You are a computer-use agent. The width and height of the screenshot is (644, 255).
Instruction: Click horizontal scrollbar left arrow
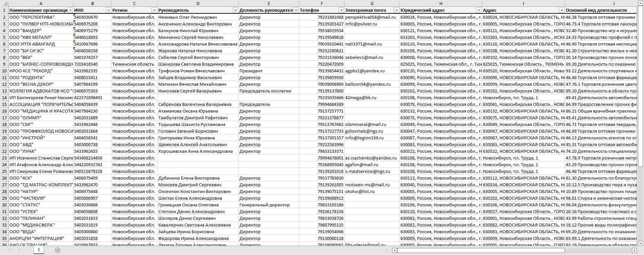[395, 250]
